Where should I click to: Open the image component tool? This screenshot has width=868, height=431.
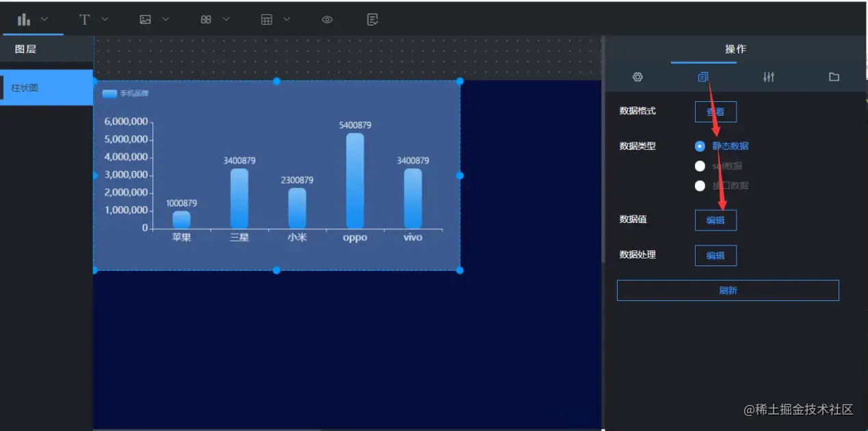145,19
